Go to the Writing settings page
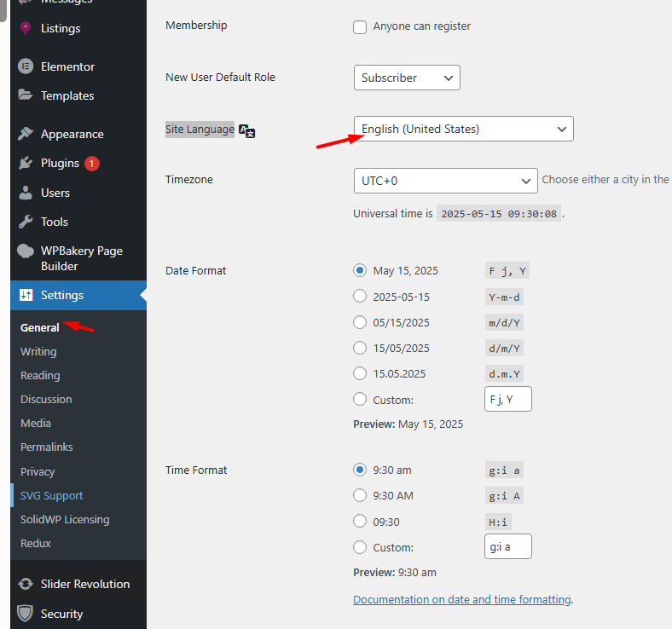 pos(38,351)
